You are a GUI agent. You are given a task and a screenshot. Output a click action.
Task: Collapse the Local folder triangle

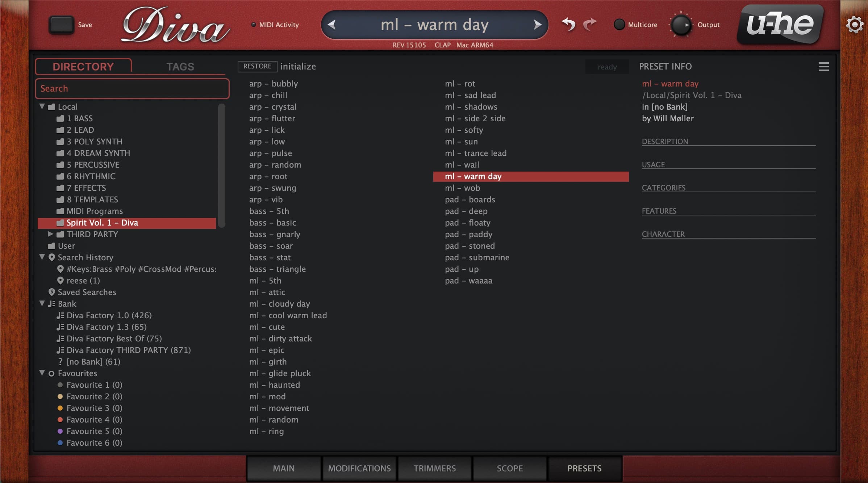(x=42, y=106)
